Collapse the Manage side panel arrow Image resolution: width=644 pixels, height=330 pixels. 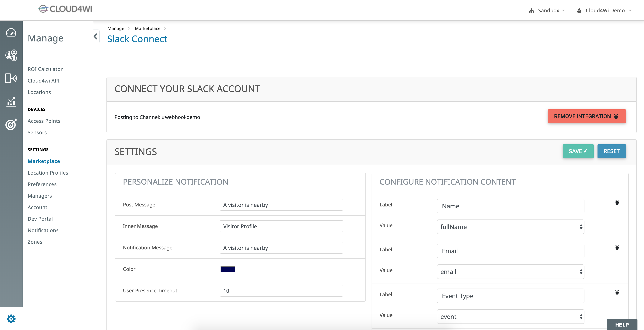pyautogui.click(x=96, y=36)
